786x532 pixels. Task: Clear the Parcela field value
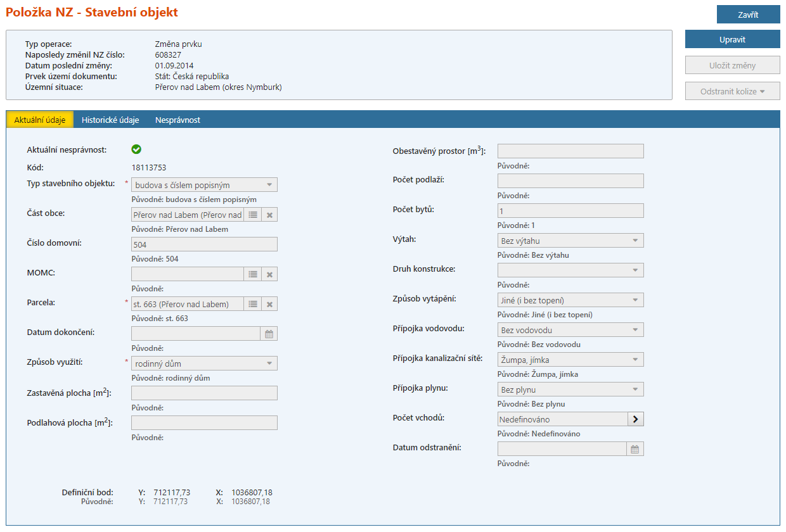(269, 304)
